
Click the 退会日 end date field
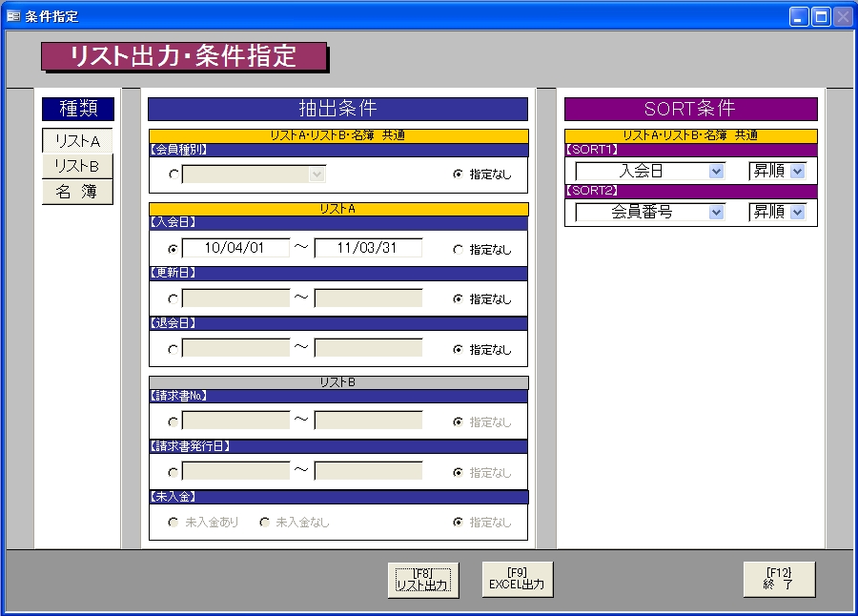(368, 348)
